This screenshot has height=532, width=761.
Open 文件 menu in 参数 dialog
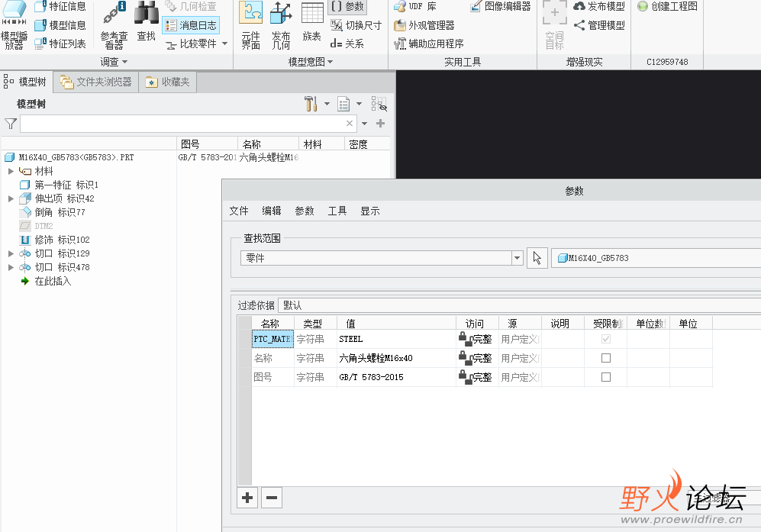(239, 211)
